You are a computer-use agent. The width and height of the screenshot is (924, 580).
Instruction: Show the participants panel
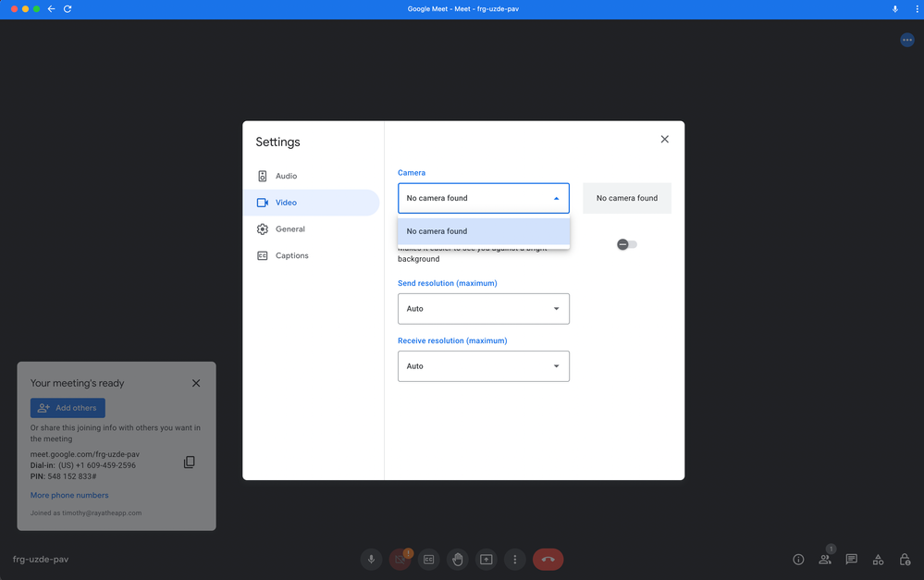coord(825,560)
